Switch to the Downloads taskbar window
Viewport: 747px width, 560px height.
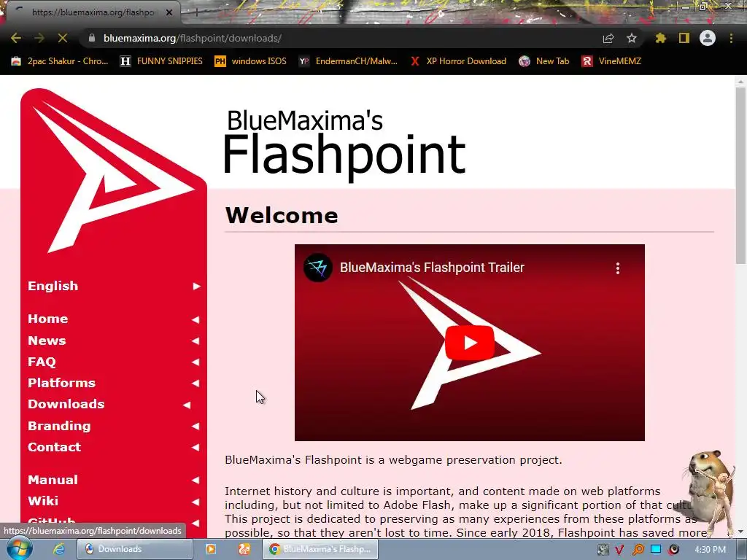click(x=134, y=549)
